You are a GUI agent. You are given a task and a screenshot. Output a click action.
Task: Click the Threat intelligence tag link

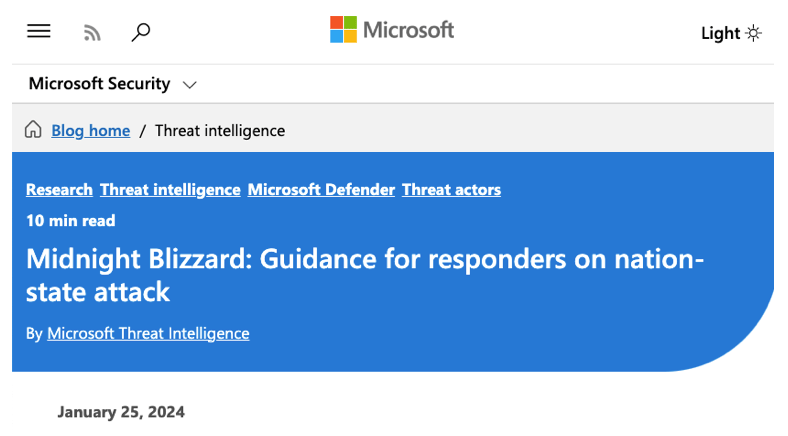click(170, 189)
